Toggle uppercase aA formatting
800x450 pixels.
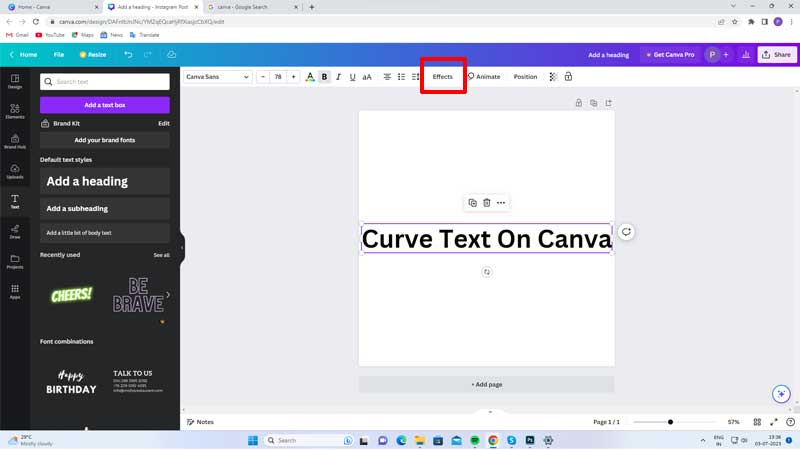[367, 77]
